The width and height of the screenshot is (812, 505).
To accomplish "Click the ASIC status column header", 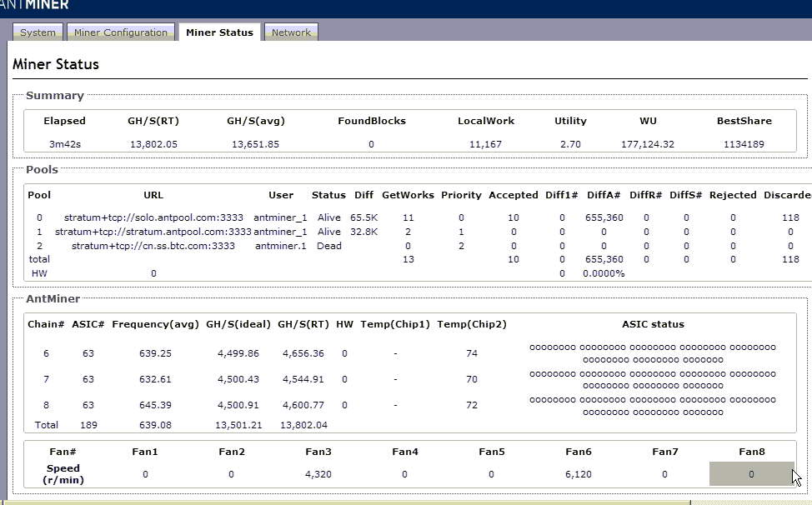I will [x=653, y=324].
